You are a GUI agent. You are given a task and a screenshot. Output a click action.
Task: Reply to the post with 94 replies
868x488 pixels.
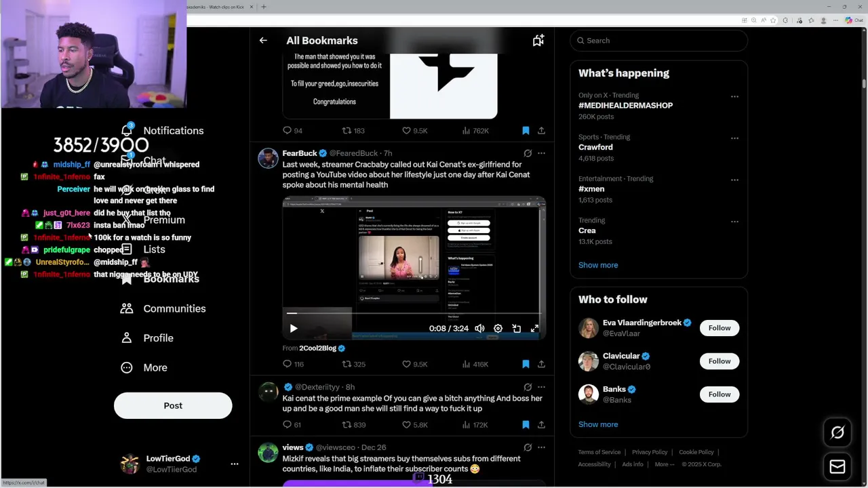292,130
